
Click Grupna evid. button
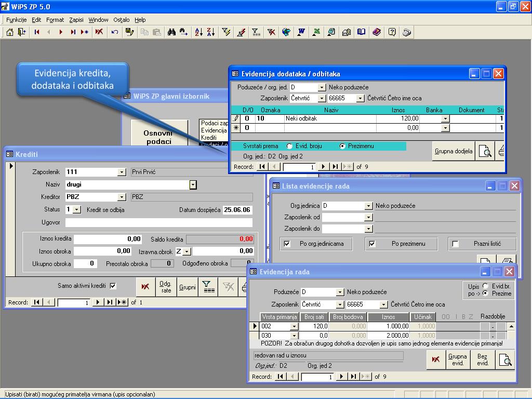click(x=458, y=360)
